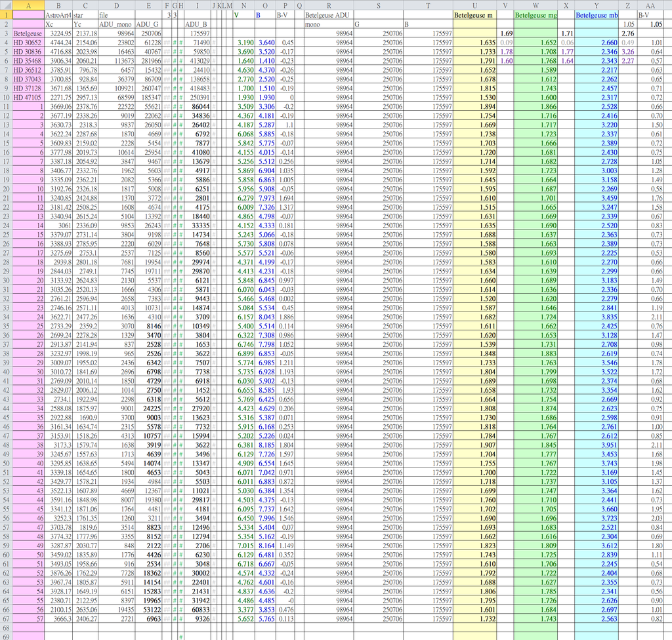Select column U header
This screenshot has width=672, height=640.
tap(474, 5)
